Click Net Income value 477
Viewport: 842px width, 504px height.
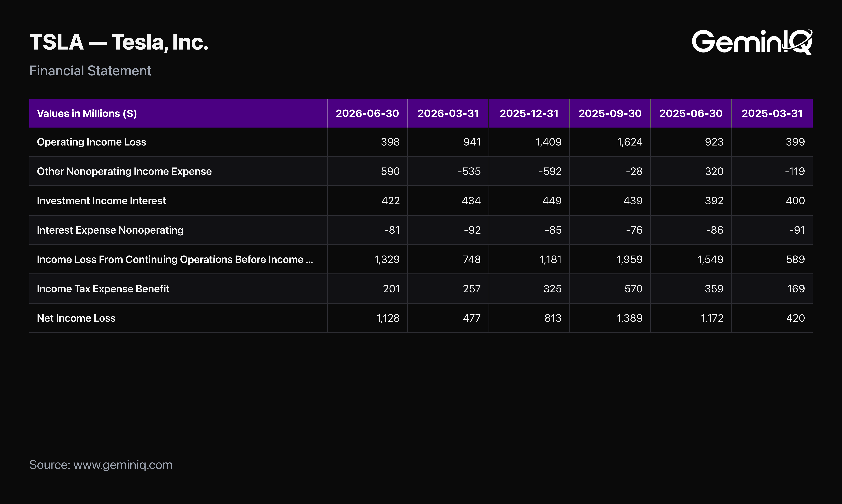click(472, 318)
